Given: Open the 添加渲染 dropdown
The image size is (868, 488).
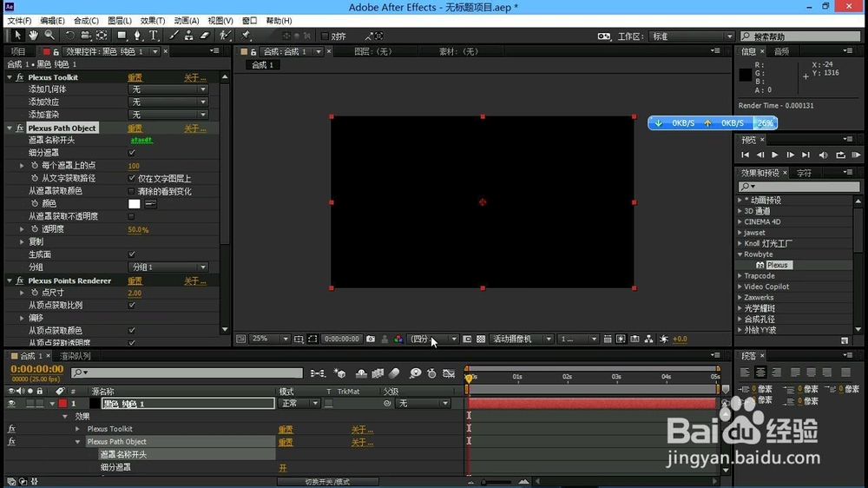Looking at the screenshot, I should (168, 115).
